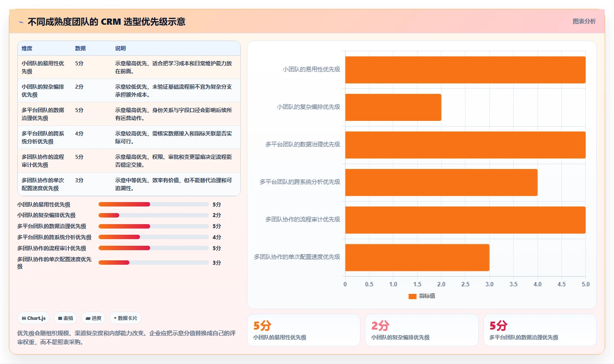Image resolution: width=614 pixels, height=364 pixels.
Task: Click the 多团队协作的流程审计优先级 cell in the table
Action: [44, 161]
